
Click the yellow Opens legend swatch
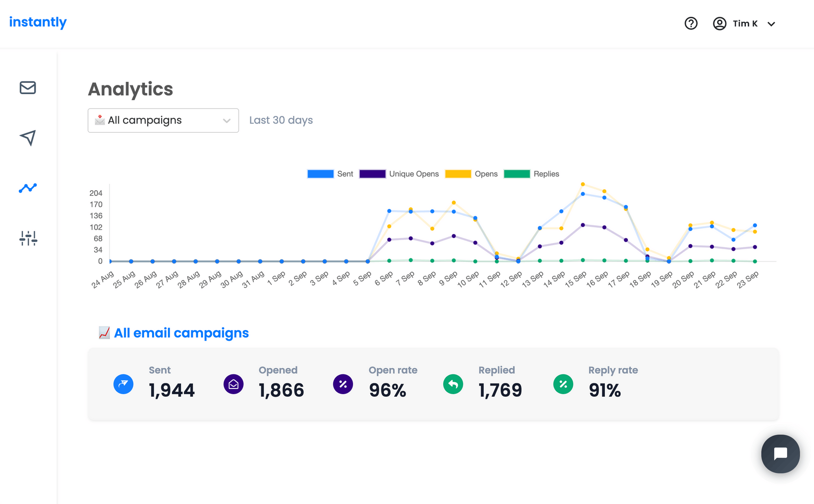point(458,174)
